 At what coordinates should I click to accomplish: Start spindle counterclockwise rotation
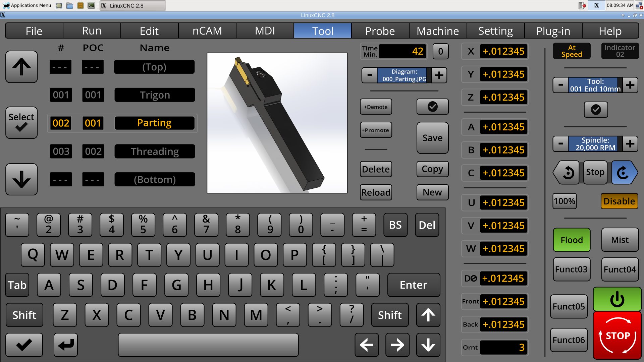567,172
